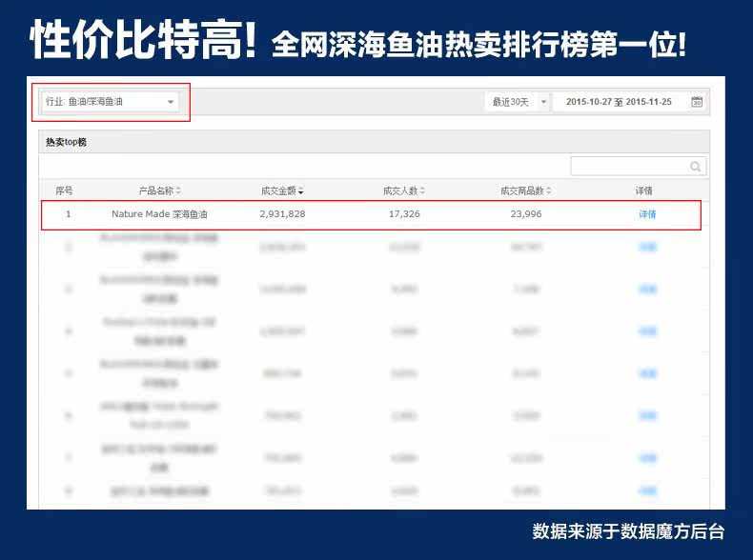Select the 2,931,828 amount cell
Screen dimensions: 753x560
coord(282,214)
